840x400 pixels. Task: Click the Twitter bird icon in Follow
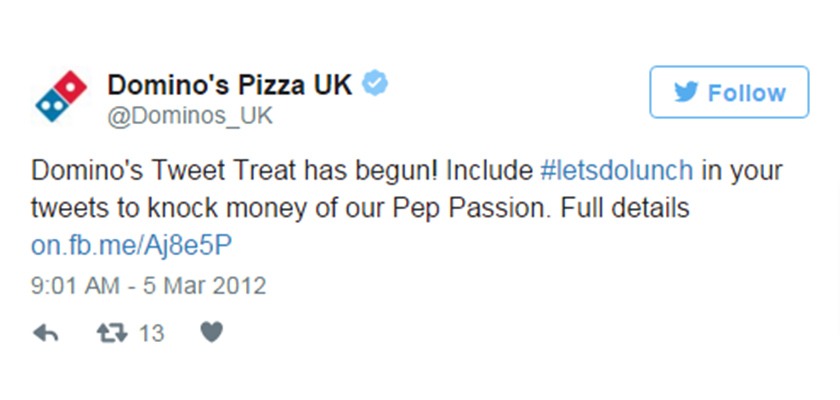[685, 93]
